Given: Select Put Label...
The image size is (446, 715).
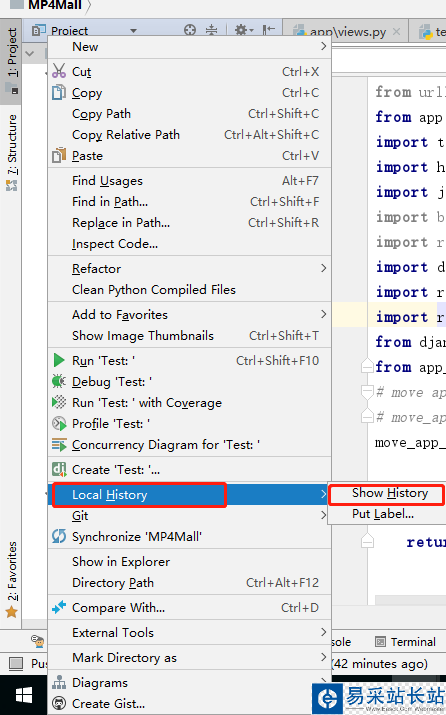Looking at the screenshot, I should (x=383, y=514).
